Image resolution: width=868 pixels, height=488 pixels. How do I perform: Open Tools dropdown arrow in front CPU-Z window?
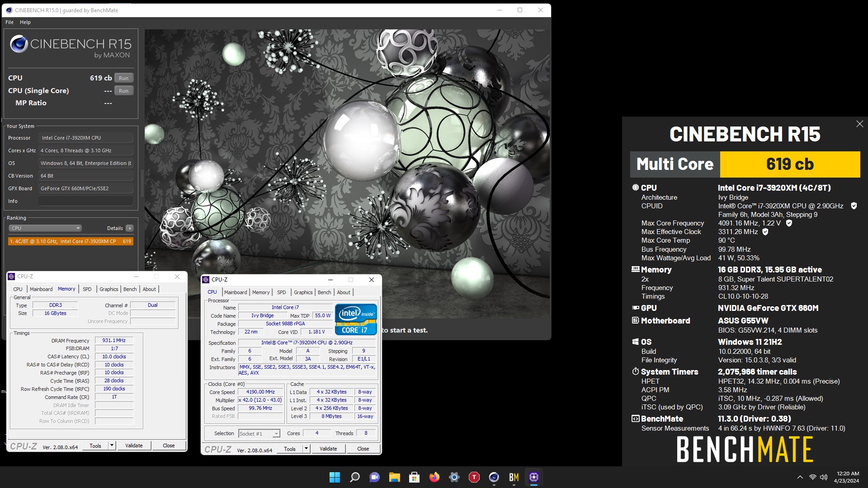[307, 449]
